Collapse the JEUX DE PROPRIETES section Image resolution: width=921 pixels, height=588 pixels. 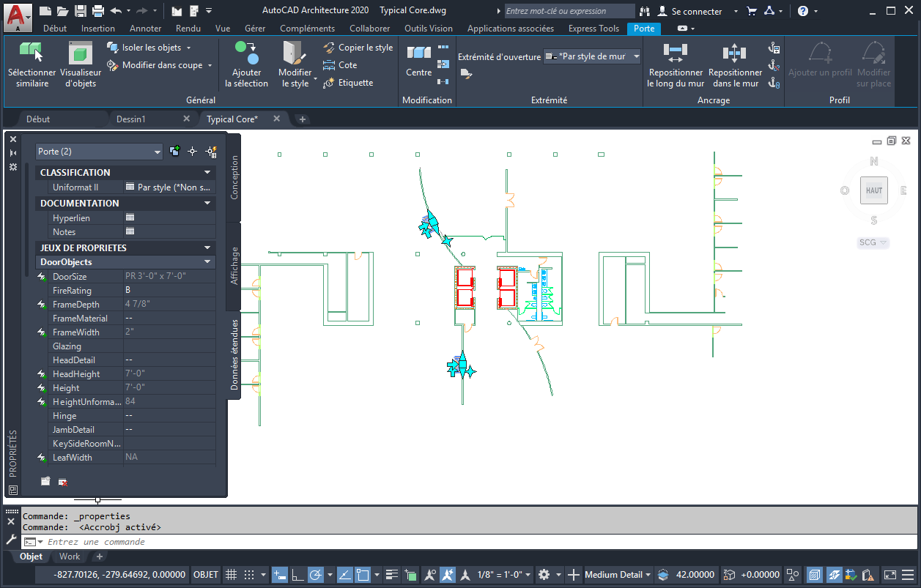[x=207, y=248]
